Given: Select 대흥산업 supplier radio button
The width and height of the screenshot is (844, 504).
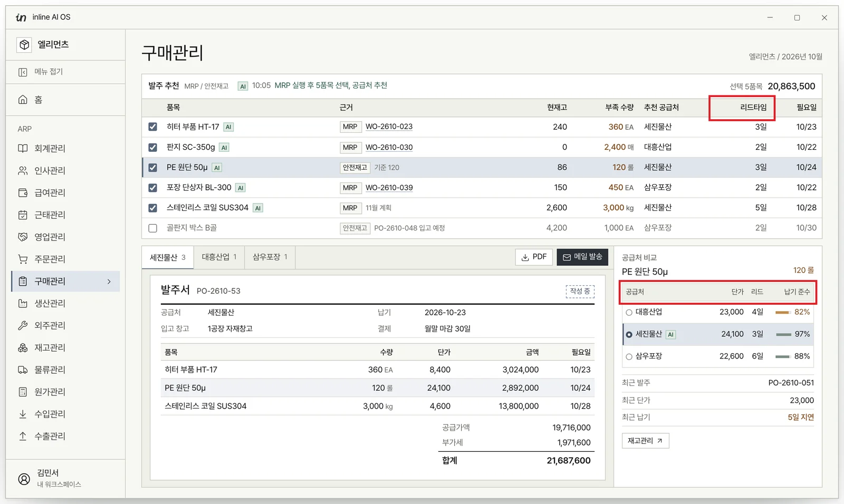Looking at the screenshot, I should pos(629,313).
